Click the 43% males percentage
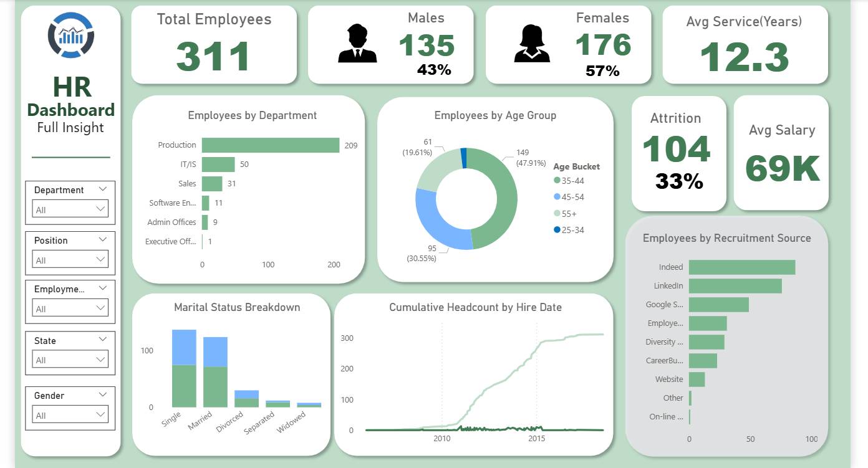Screen dimensions: 868x468 [434, 70]
